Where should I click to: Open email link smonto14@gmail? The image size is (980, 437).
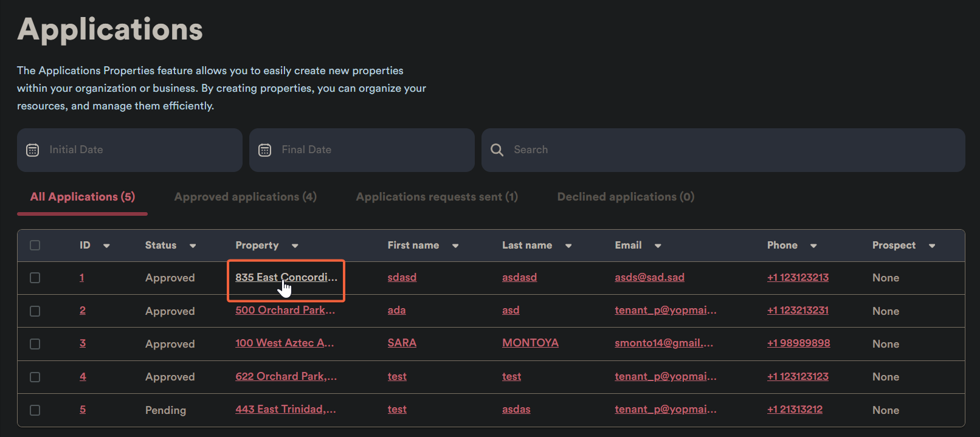pyautogui.click(x=663, y=343)
